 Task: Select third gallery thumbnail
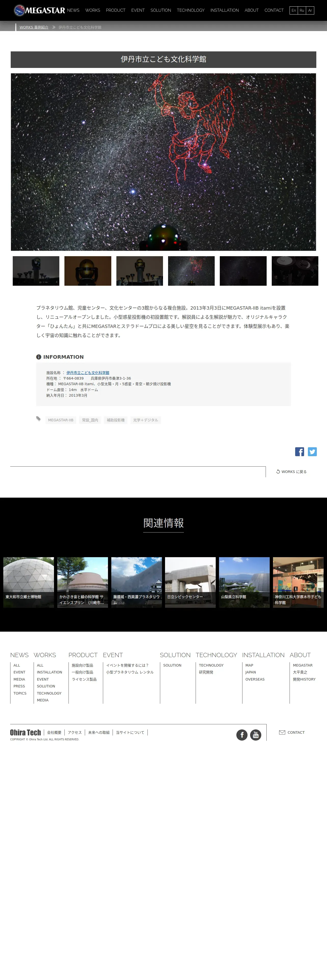pyautogui.click(x=140, y=271)
